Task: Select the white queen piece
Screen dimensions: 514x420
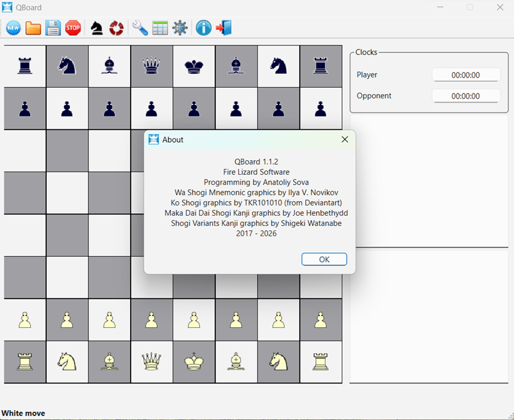Action: point(151,361)
